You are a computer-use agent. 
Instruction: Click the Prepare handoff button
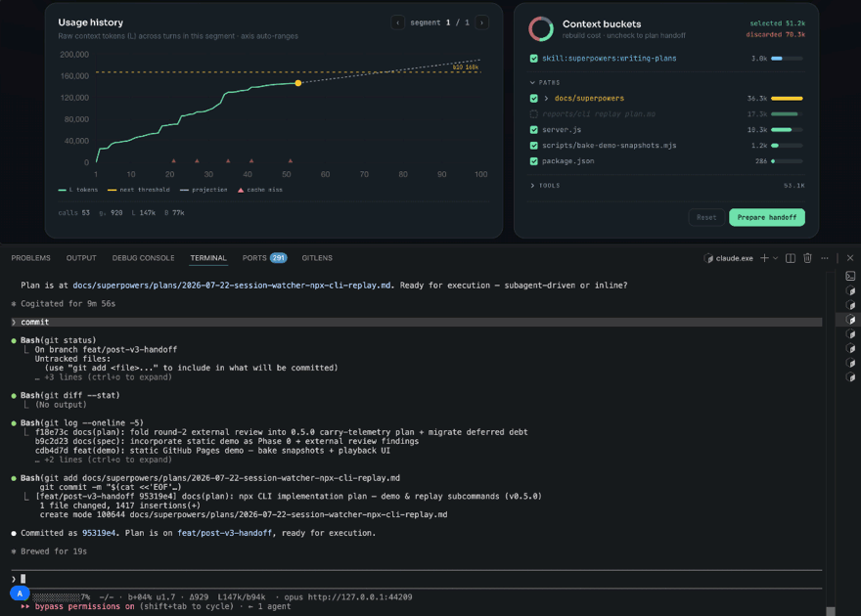pyautogui.click(x=766, y=217)
